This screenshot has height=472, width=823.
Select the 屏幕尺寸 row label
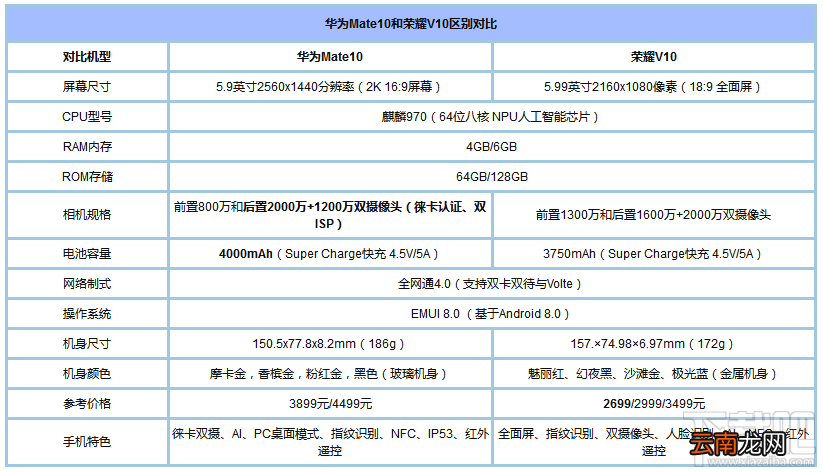coord(87,87)
